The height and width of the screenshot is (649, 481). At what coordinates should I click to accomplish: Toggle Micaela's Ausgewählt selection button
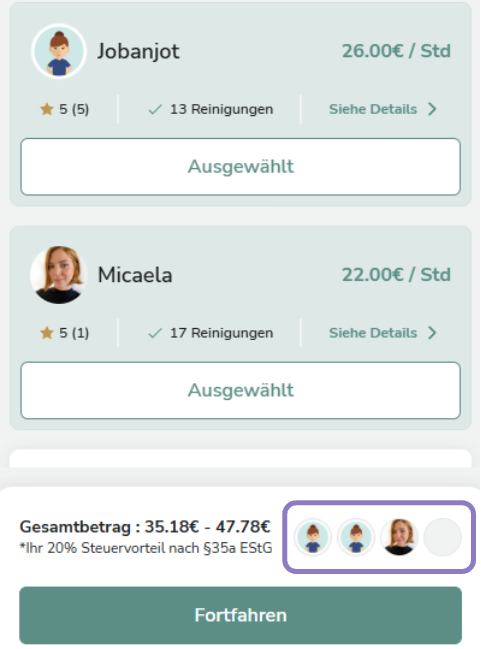pyautogui.click(x=240, y=390)
